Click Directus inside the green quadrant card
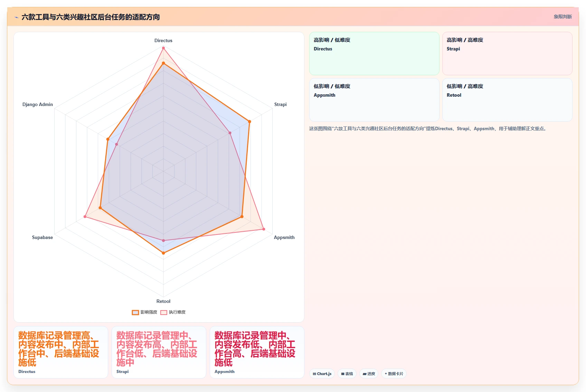This screenshot has height=392, width=586. click(x=323, y=49)
